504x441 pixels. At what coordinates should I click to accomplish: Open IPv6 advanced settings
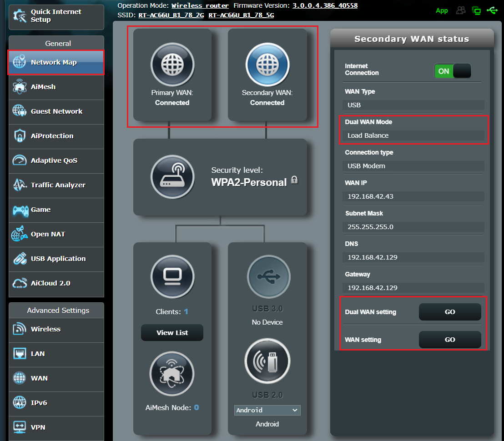pyautogui.click(x=56, y=403)
